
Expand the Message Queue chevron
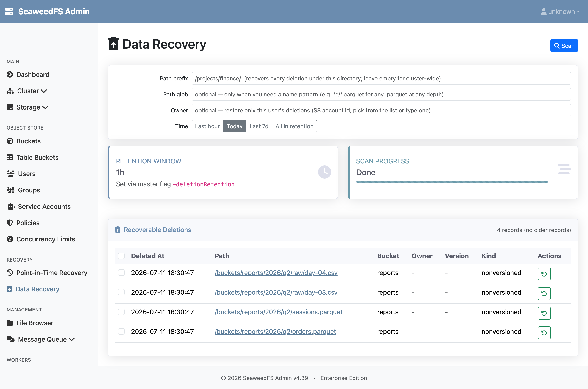[x=72, y=339]
